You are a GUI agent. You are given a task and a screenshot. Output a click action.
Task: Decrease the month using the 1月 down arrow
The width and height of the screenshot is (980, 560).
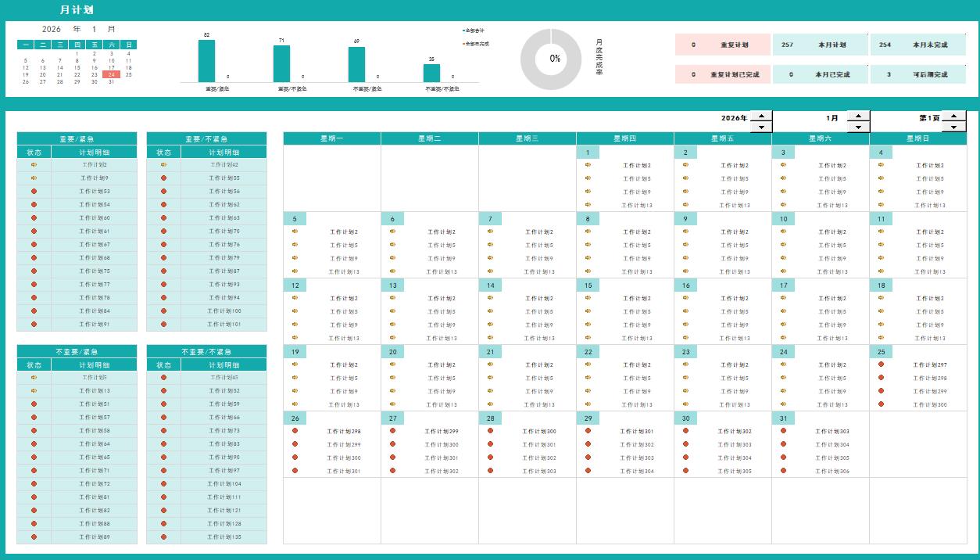click(x=858, y=127)
